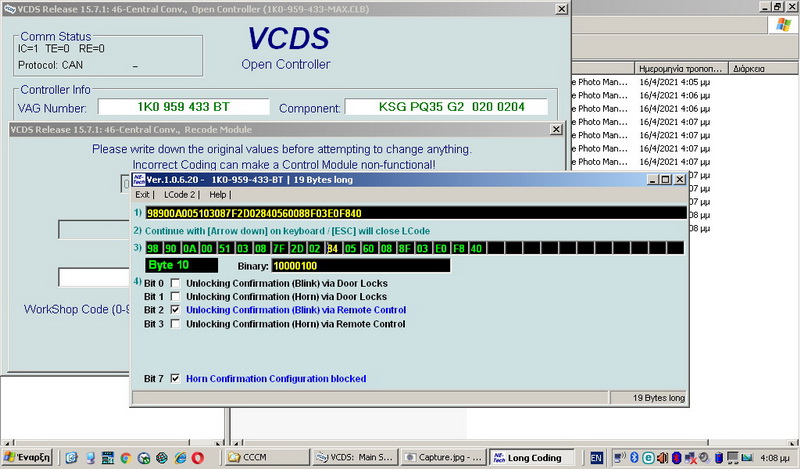Enable Bit 3 Unlocking Confirmation (Horn) via Remote Control
Screen dimensions: 800x469
pos(175,324)
